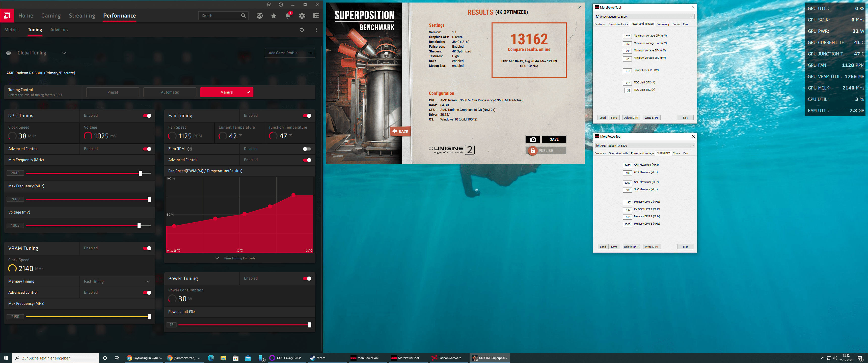868x363 pixels.
Task: Open the Advisors sub-tab
Action: 59,30
